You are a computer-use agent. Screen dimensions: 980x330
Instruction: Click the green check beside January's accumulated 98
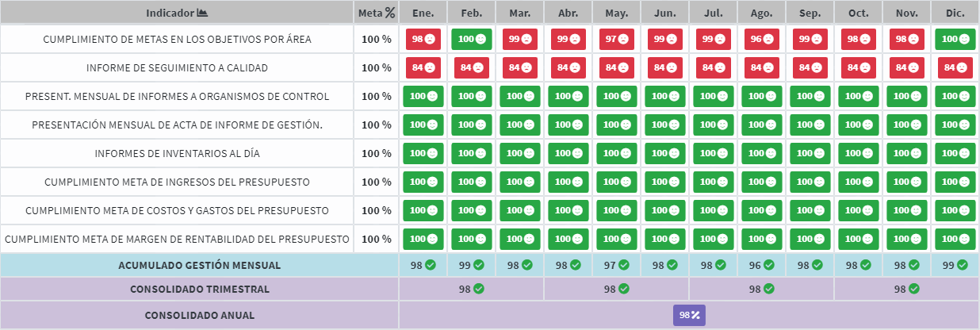(431, 265)
